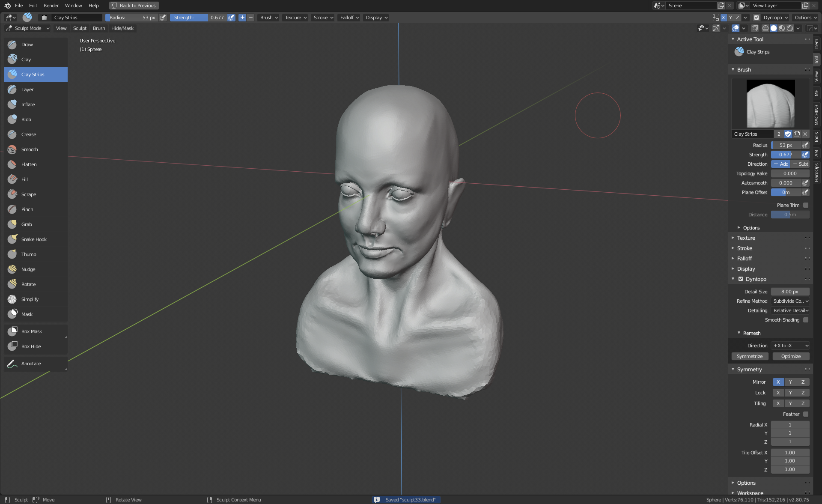Select the Pinch brush tool
The width and height of the screenshot is (822, 504).
coord(27,209)
